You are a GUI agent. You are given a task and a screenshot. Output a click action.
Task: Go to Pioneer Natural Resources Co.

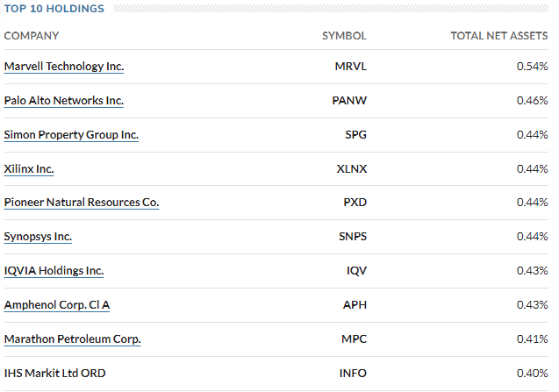click(x=82, y=203)
